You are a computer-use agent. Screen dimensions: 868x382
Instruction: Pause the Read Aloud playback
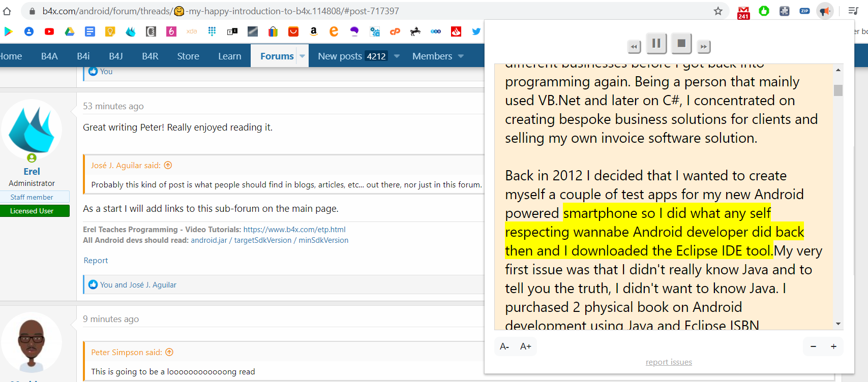tap(656, 44)
